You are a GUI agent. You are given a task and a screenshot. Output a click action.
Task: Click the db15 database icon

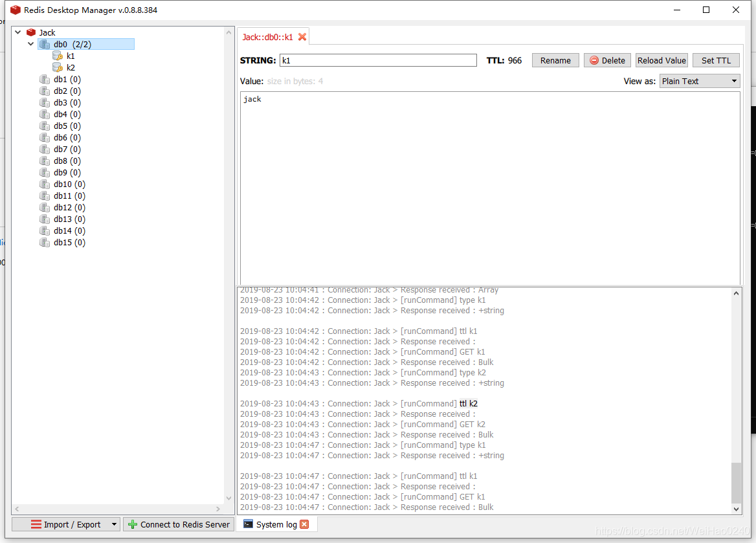(44, 242)
